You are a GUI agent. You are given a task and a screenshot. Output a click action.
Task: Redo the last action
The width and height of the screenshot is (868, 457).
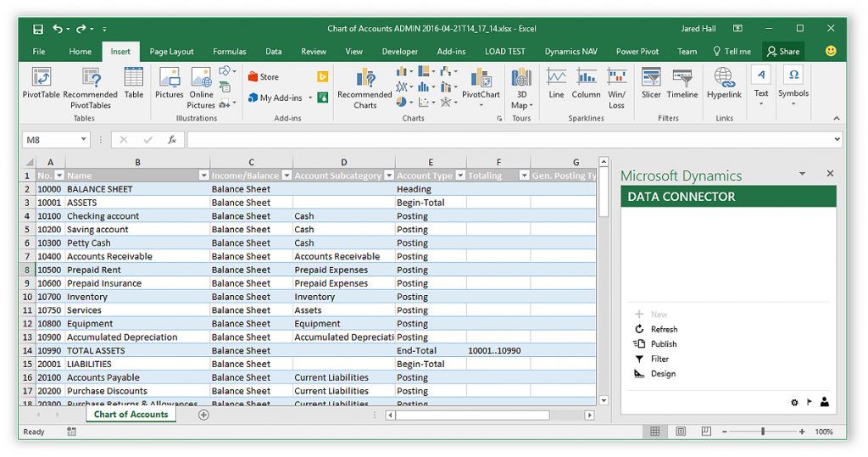tap(81, 29)
